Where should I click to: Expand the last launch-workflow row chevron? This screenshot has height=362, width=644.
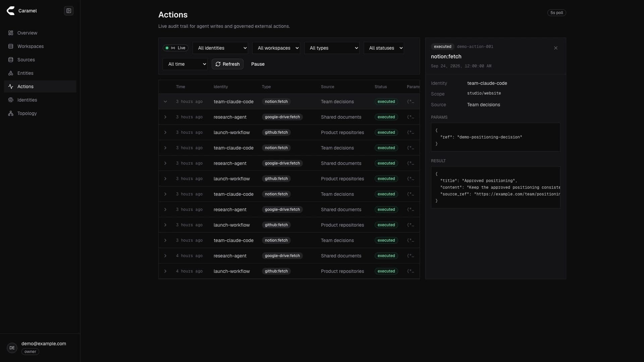click(165, 271)
